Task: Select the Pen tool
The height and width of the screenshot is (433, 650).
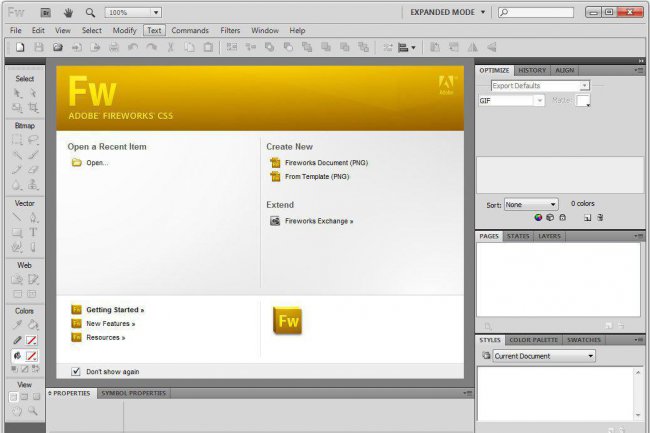Action: click(x=33, y=217)
